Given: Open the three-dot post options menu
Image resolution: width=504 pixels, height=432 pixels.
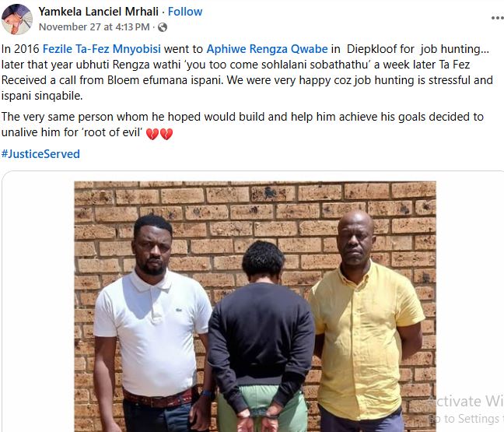Looking at the screenshot, I should (x=498, y=18).
